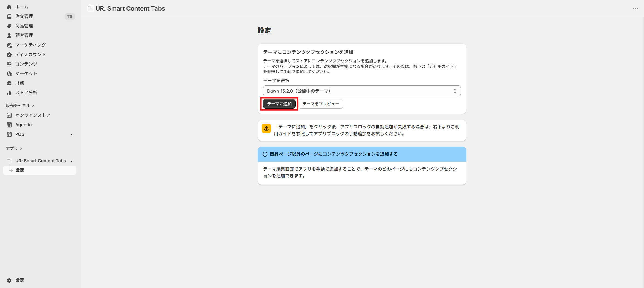Click the 注文管理 inbox icon

tap(9, 16)
